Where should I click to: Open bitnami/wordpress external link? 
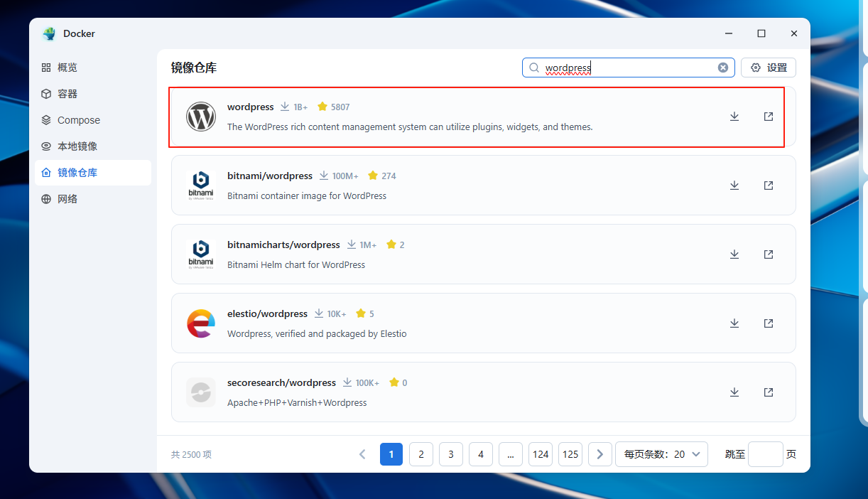tap(769, 186)
